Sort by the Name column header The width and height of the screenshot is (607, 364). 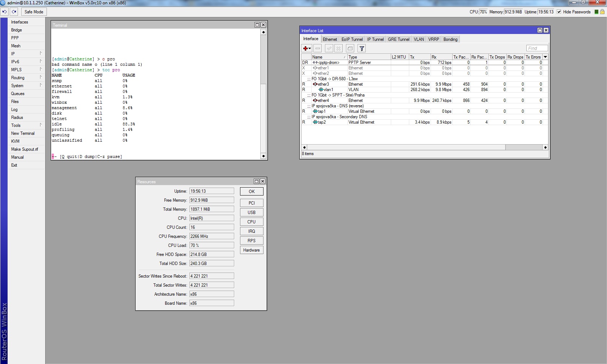(x=329, y=57)
